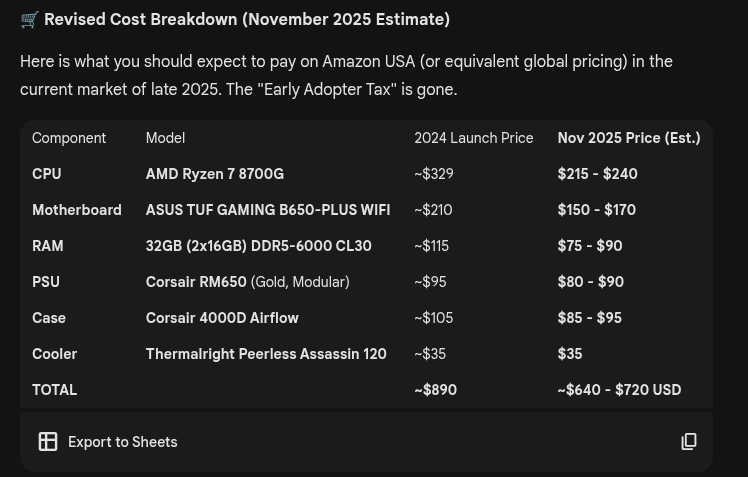Image resolution: width=748 pixels, height=477 pixels.
Task: Click the Thermalright Peerless Assassin 120 cell
Action: 266,354
